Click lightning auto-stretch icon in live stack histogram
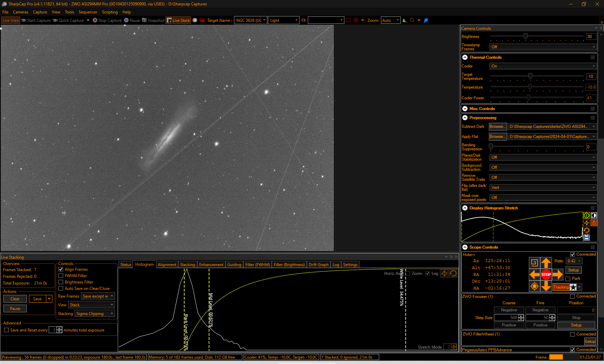604x364 pixels. pos(444,273)
